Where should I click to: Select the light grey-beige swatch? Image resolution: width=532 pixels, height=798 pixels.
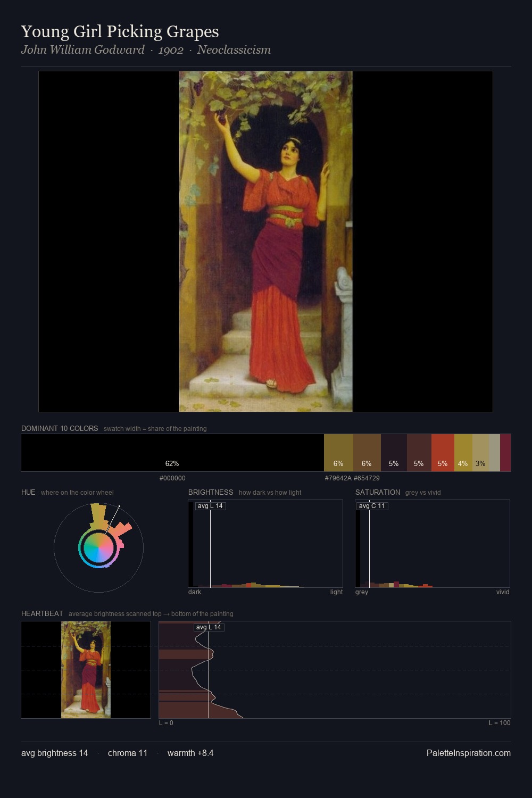point(494,453)
